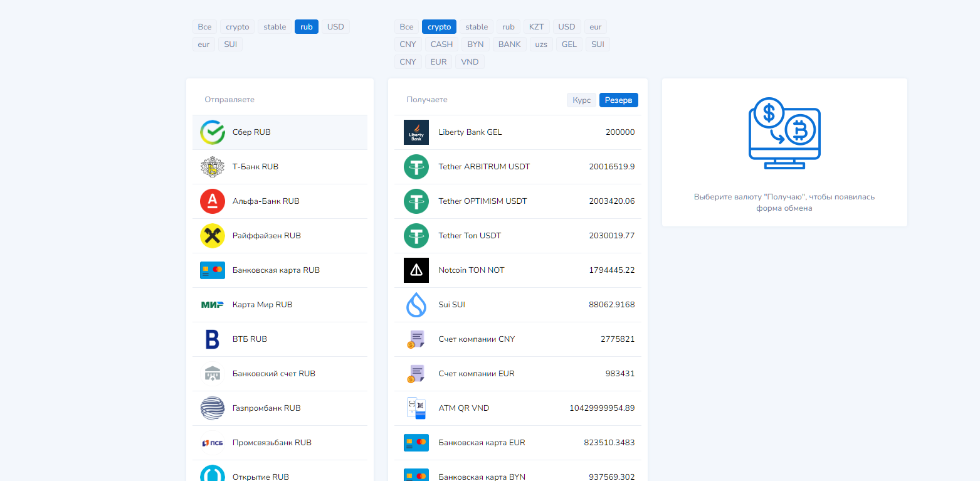
Task: Select the rub filter in receive filters
Action: pos(508,26)
